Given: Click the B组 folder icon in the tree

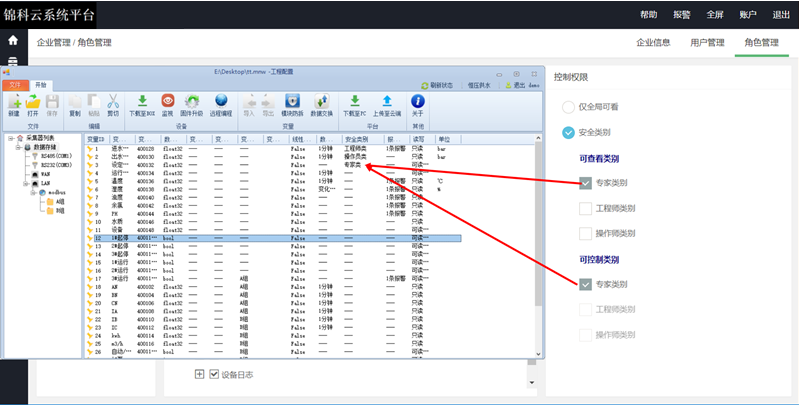Looking at the screenshot, I should [x=50, y=210].
